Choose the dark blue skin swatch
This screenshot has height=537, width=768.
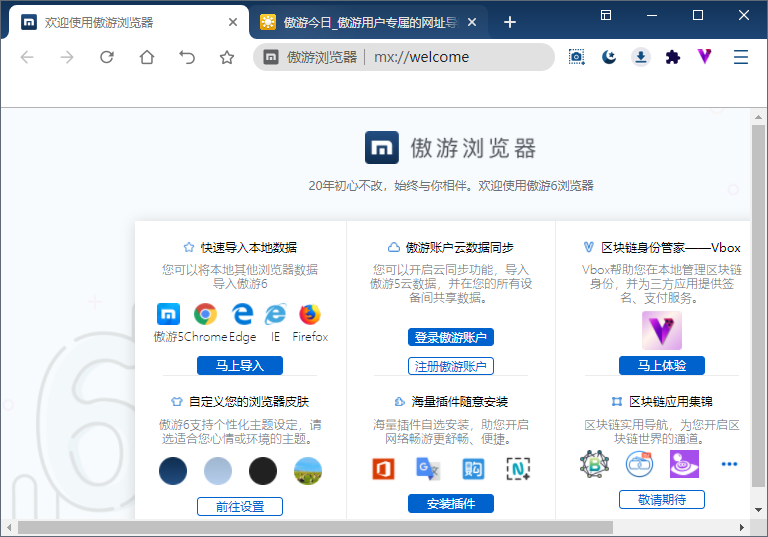tap(173, 471)
